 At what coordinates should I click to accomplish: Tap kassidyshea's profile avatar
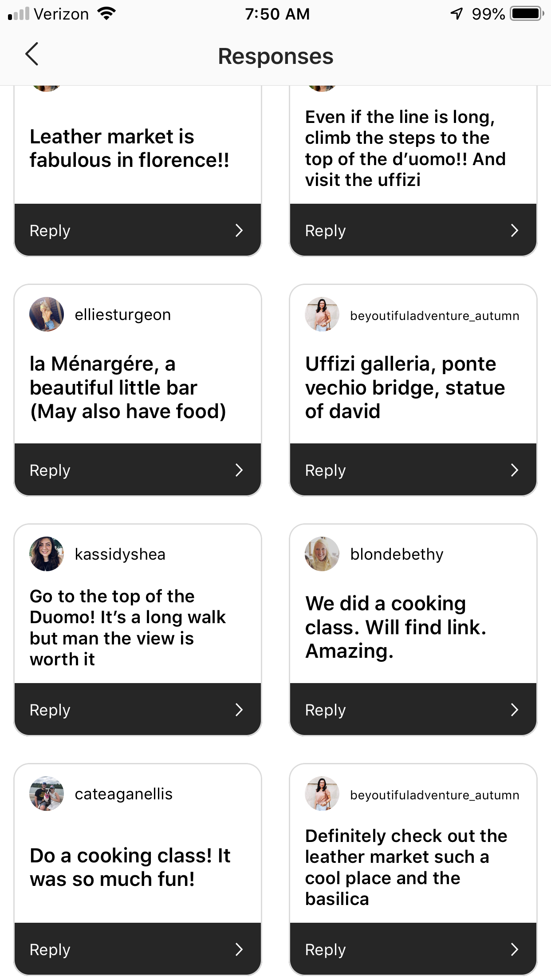point(47,554)
